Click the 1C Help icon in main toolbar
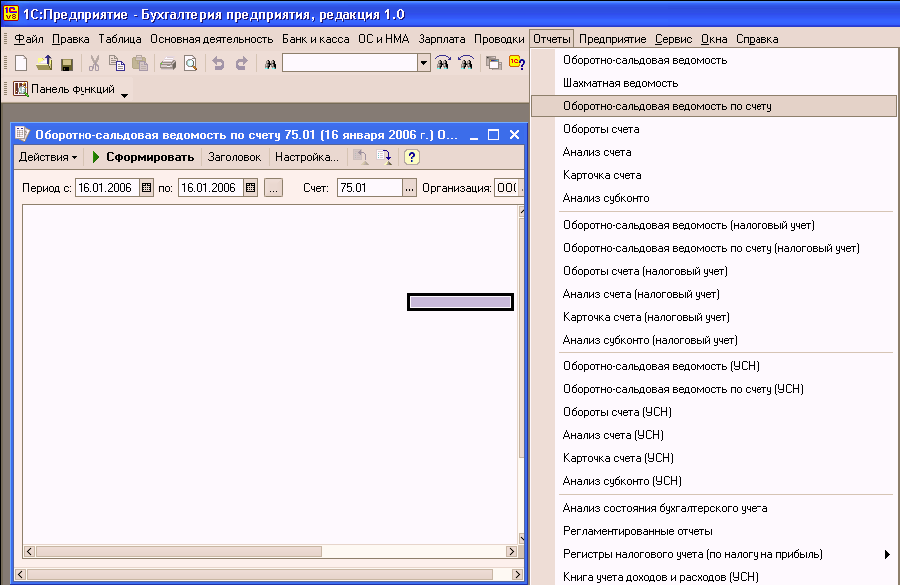 pyautogui.click(x=517, y=63)
